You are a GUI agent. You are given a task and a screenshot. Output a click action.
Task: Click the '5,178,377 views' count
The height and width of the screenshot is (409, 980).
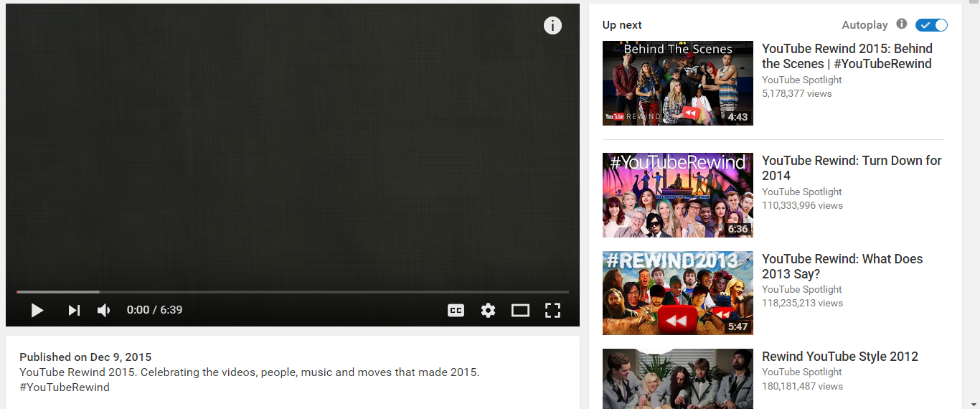797,93
